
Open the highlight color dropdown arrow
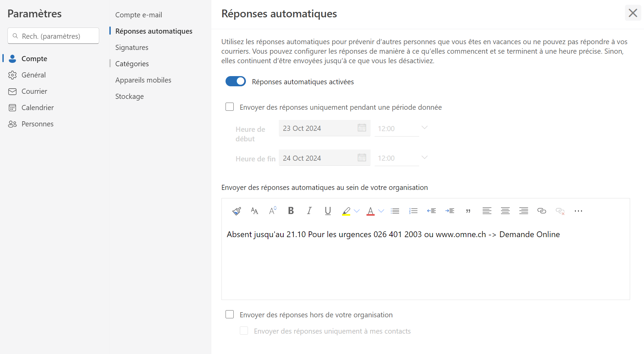point(357,211)
